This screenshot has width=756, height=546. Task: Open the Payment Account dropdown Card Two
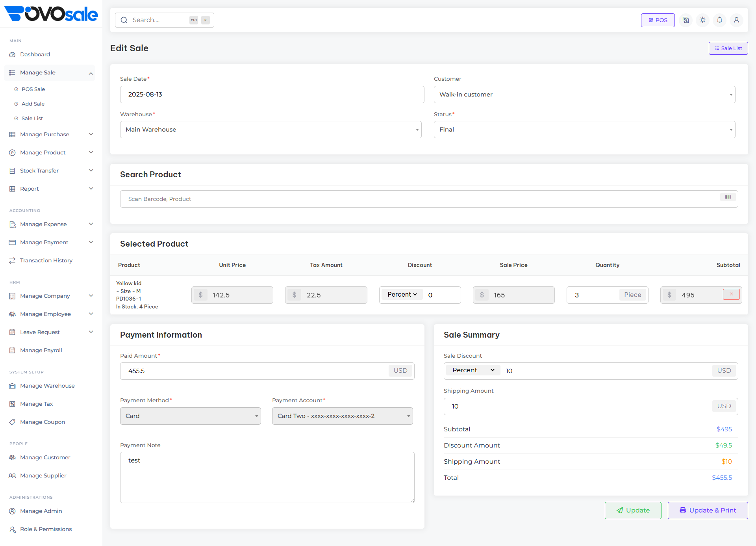point(342,416)
